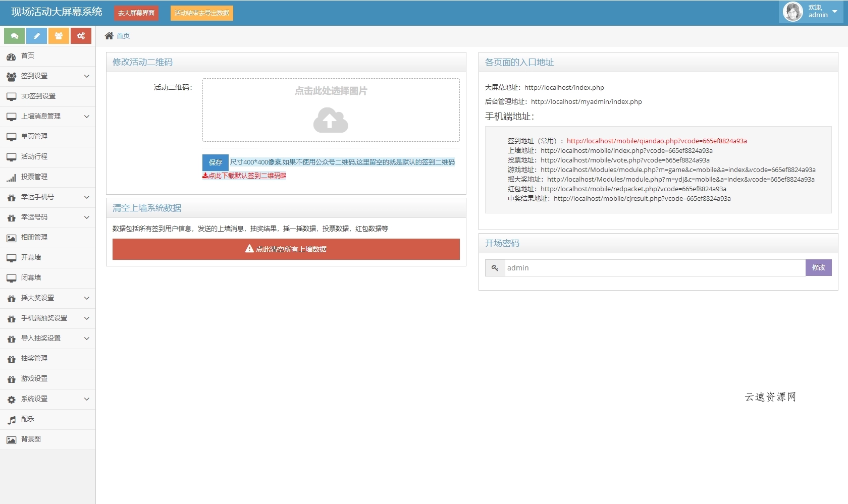This screenshot has width=848, height=504.
Task: Go to 首页 via breadcrumb
Action: 122,36
